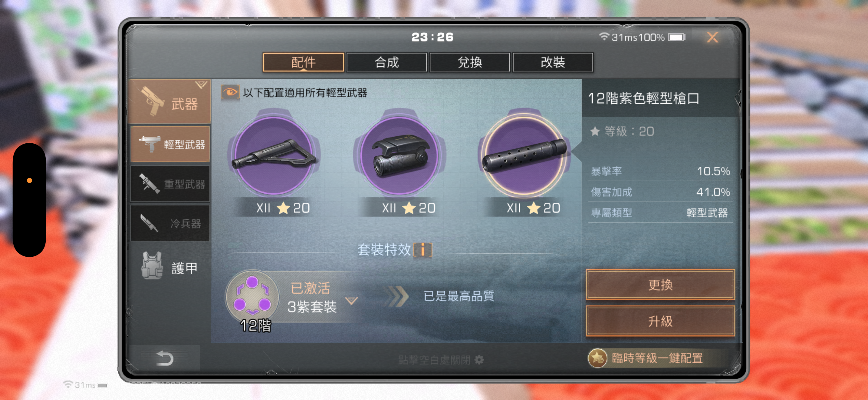Screen dimensions: 868x400
Task: Close the panel with orange X
Action: coord(712,37)
